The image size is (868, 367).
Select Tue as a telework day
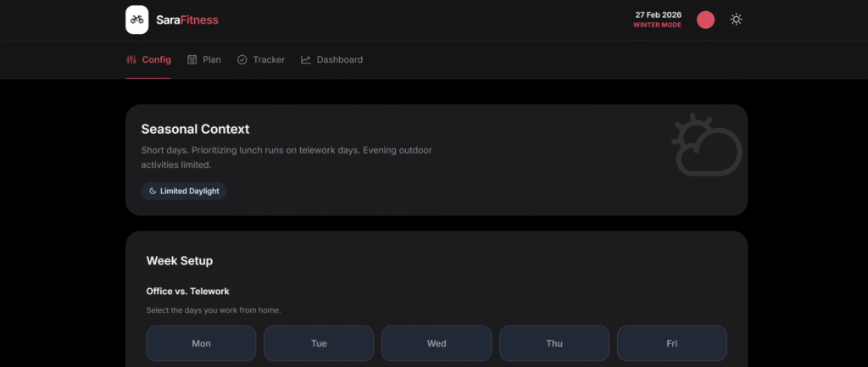(319, 343)
